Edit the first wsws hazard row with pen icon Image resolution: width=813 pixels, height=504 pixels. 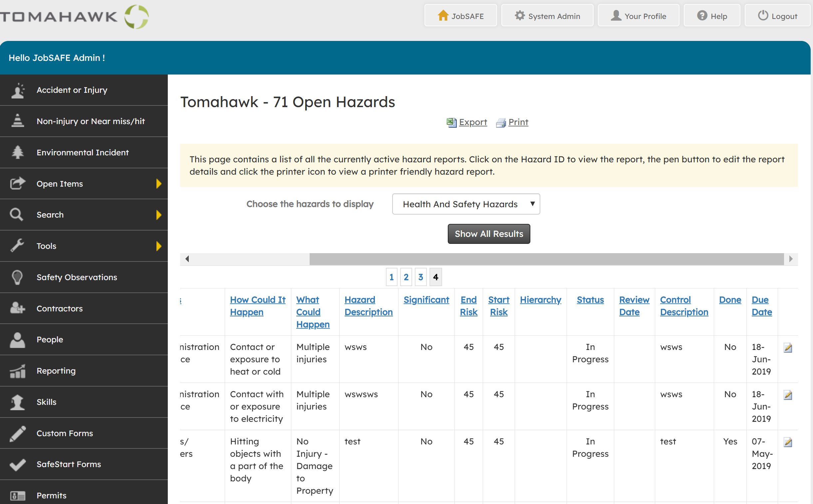788,348
